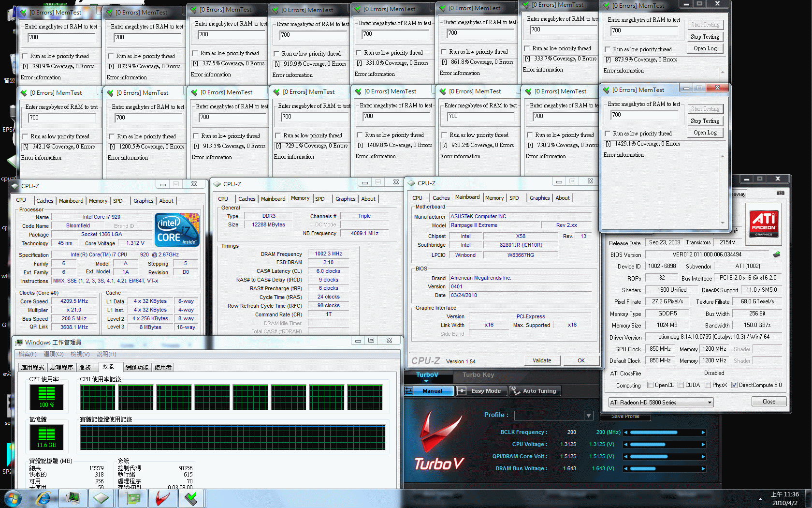Enable low priority in MemTest showing 832.9% coverage

point(111,56)
